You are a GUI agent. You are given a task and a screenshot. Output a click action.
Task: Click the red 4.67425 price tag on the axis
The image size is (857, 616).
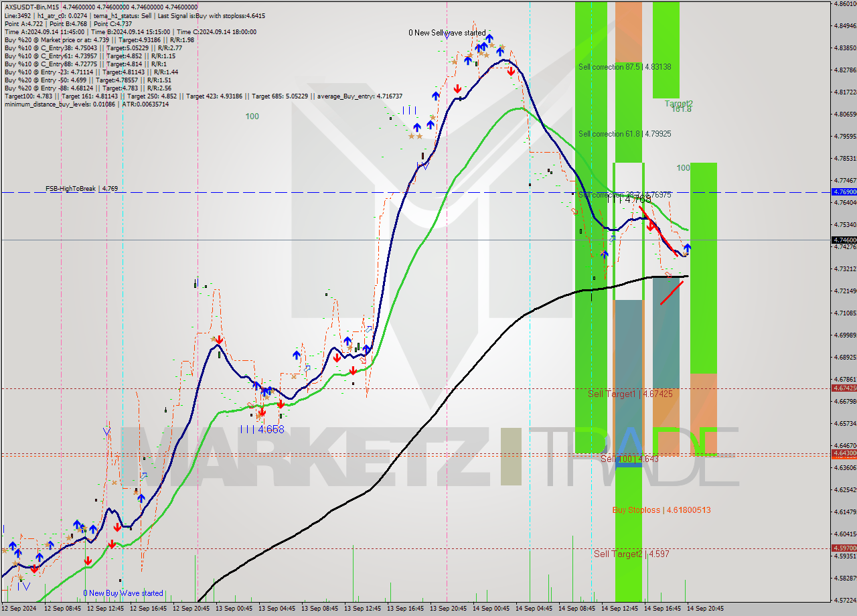843,388
